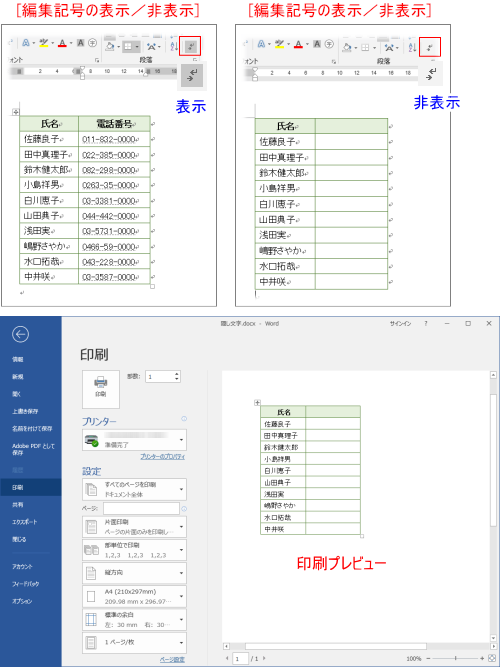This screenshot has width=500, height=667.
Task: Click Asian layout icon in right 非表示 screenshot
Action: pos(388,47)
